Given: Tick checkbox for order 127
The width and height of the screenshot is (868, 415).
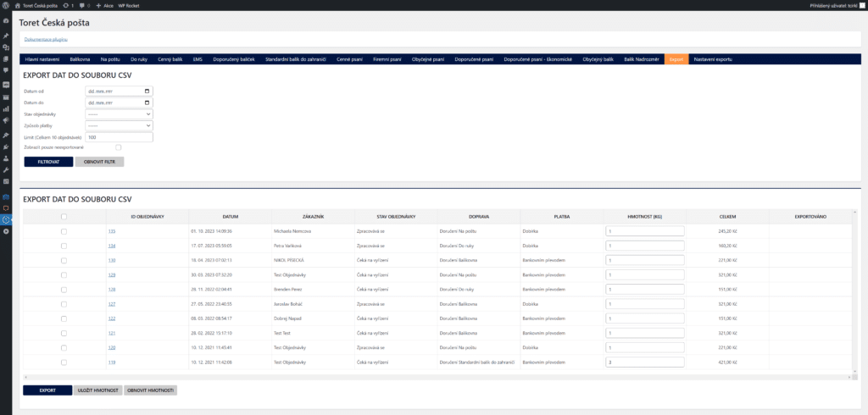Looking at the screenshot, I should tap(64, 304).
